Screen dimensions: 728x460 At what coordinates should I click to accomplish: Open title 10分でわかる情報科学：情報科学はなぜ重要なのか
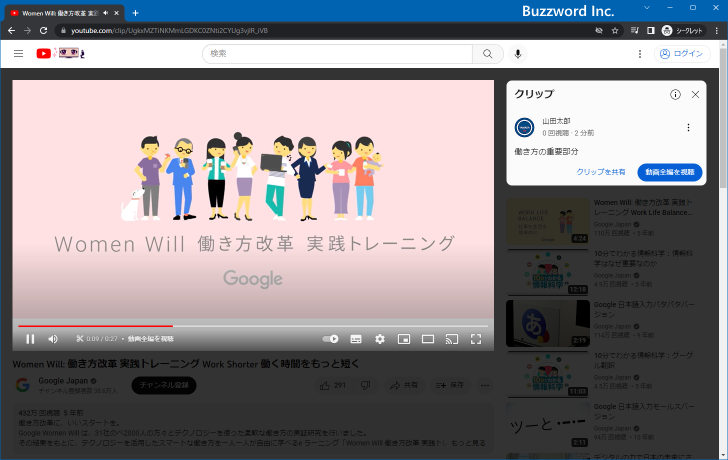644,259
